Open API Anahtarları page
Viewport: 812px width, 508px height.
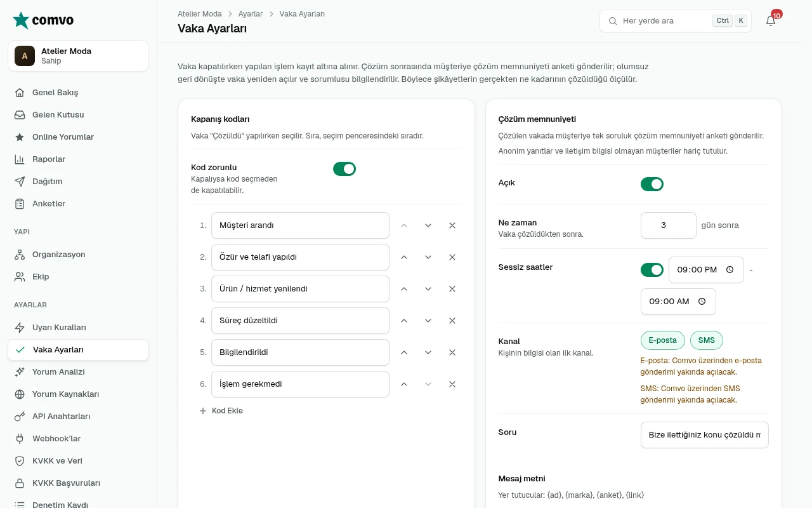pos(78,417)
